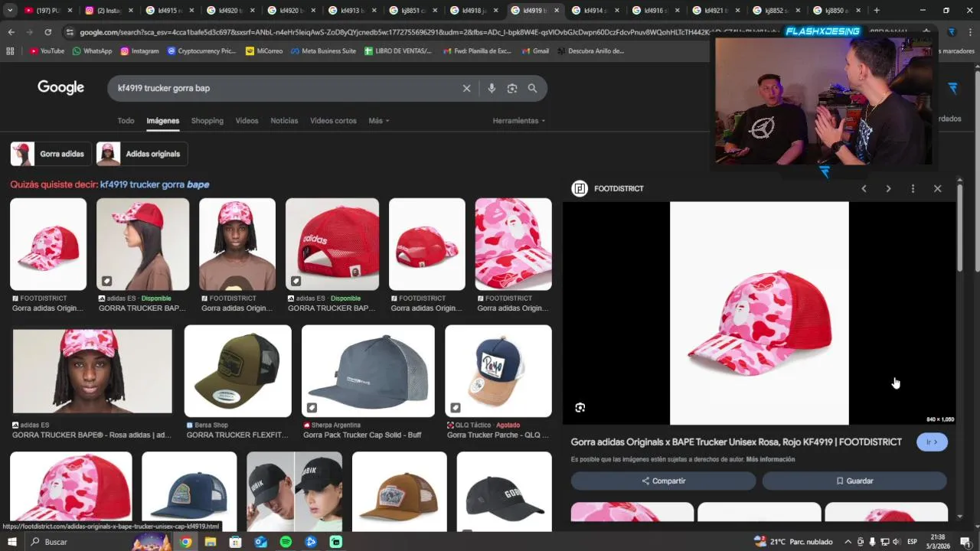Click 'GORRA TRUCKER BAPE® - Rosa adidas' result title
This screenshot has width=980, height=551.
click(x=92, y=435)
